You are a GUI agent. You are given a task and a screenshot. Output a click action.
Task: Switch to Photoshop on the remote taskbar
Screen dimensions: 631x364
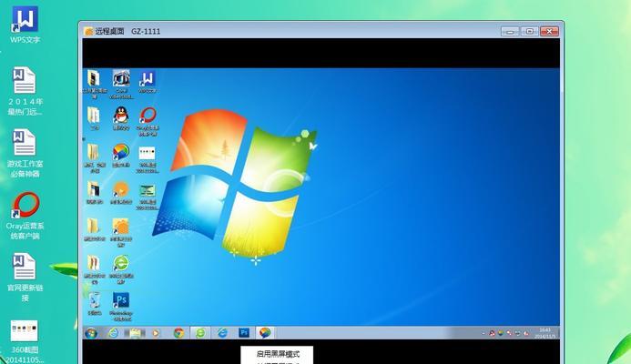244,333
